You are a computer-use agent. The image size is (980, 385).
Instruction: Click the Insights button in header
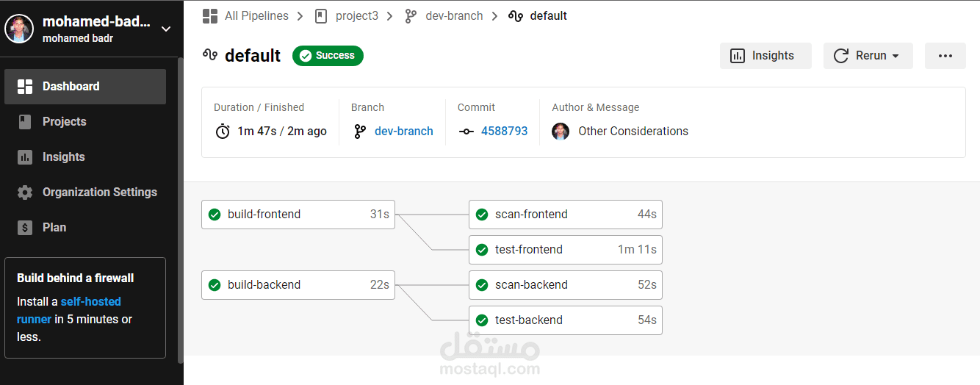[765, 56]
